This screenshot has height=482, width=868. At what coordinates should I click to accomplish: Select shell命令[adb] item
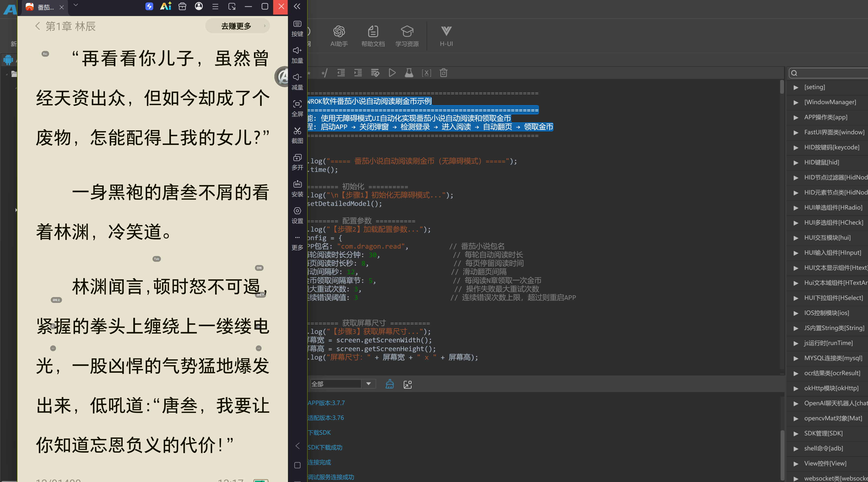coord(823,448)
